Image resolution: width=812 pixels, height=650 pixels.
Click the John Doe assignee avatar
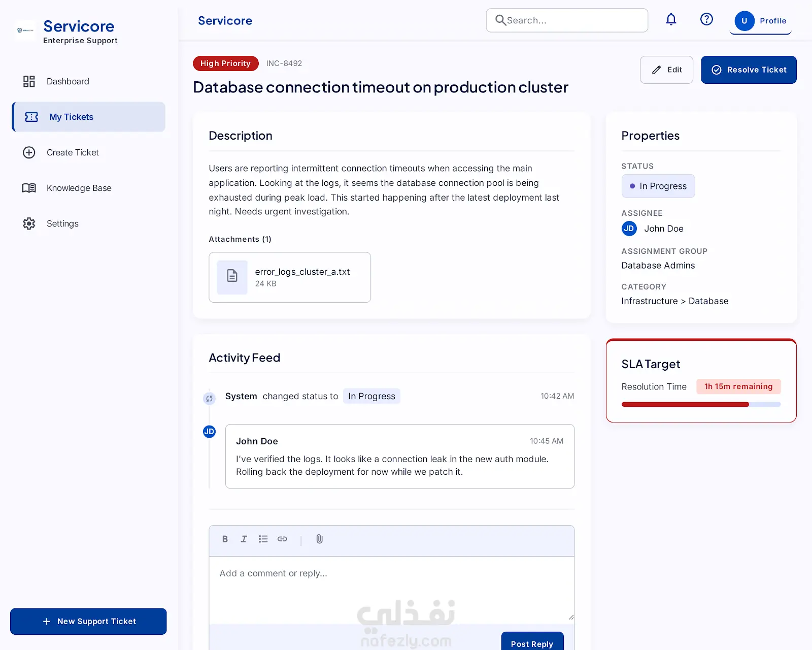click(629, 229)
